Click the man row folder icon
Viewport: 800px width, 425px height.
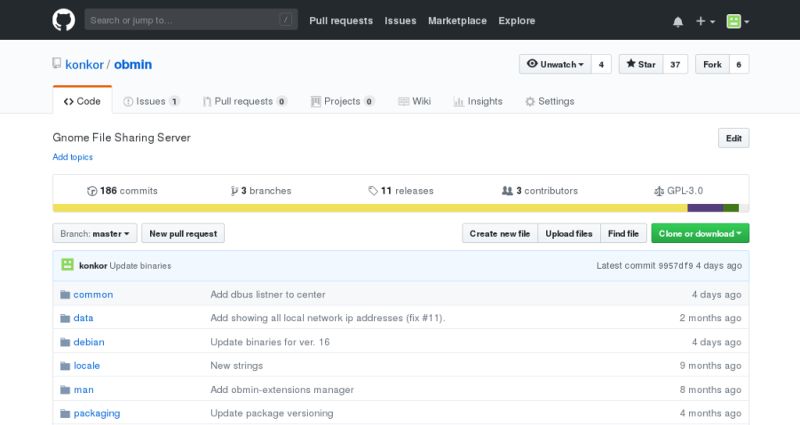(x=65, y=389)
